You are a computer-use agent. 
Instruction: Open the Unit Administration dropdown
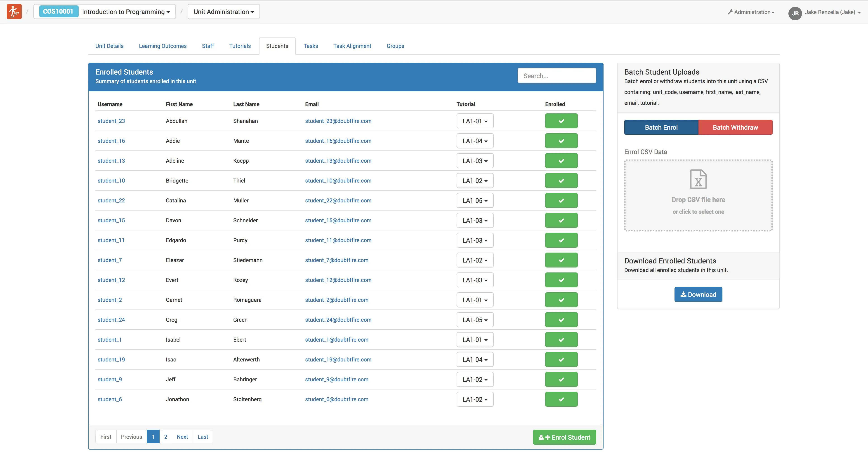(223, 12)
